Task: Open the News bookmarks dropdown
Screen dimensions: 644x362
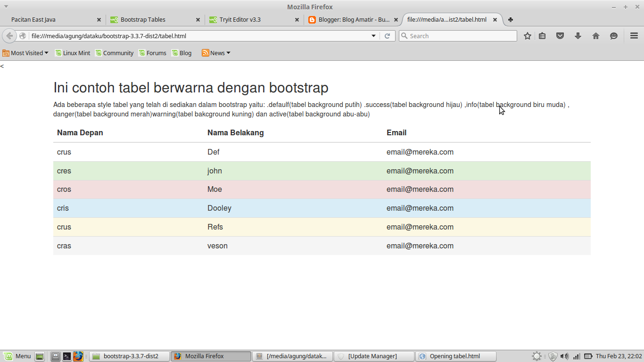Action: coord(215,53)
